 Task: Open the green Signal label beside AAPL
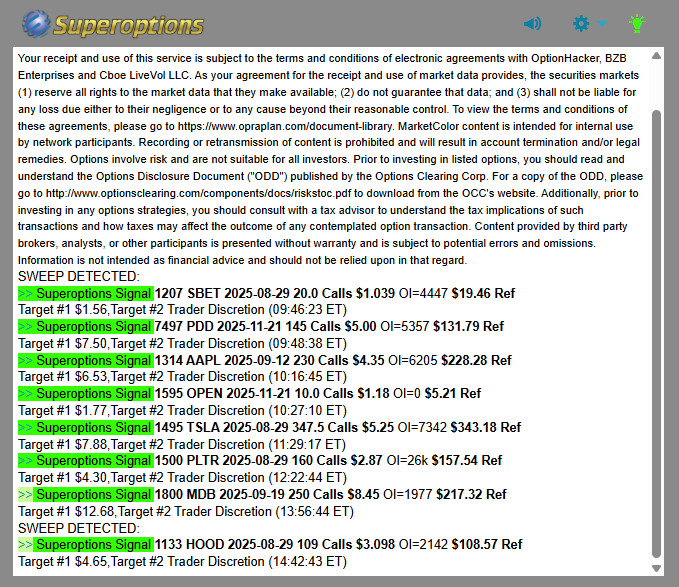click(85, 360)
